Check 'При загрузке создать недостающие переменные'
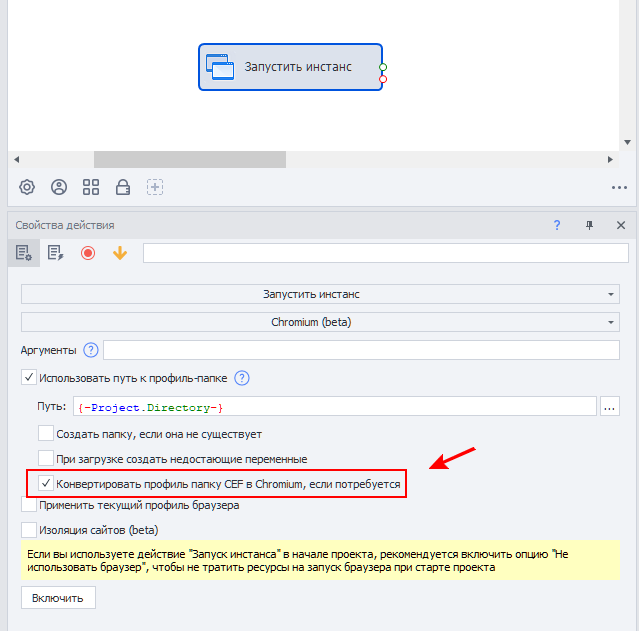Screen dimensions: 639x631 click(x=46, y=458)
